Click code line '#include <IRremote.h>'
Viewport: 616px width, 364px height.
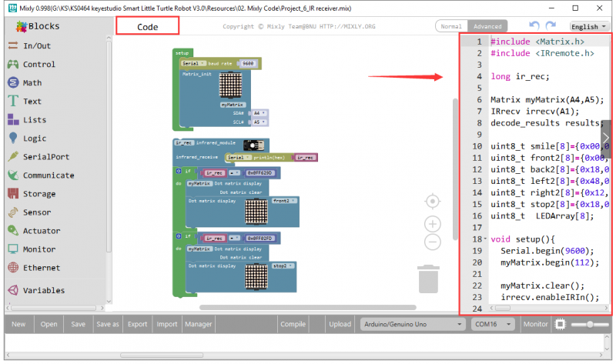(542, 53)
